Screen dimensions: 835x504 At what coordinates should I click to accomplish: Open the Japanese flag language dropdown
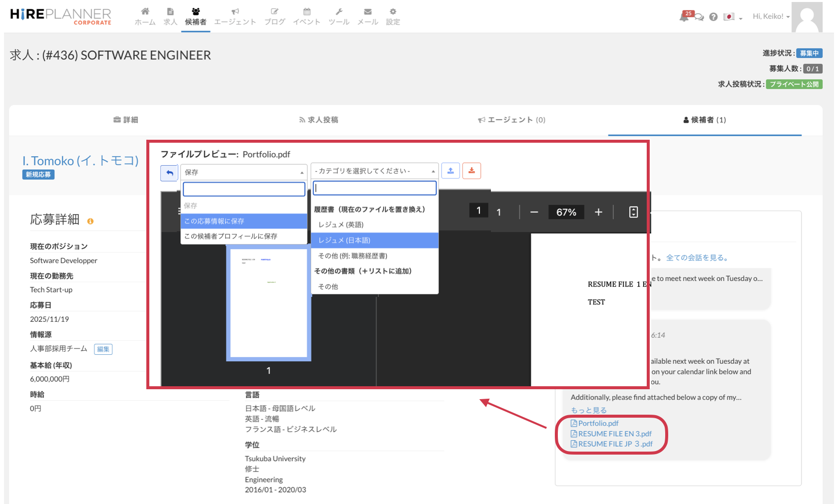coord(733,17)
